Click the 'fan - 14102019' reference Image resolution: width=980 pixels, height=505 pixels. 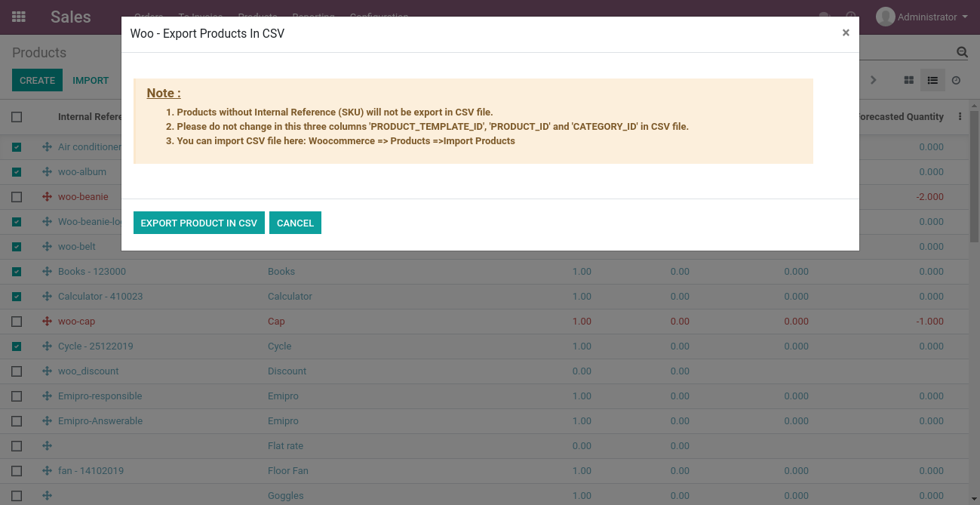91,471
